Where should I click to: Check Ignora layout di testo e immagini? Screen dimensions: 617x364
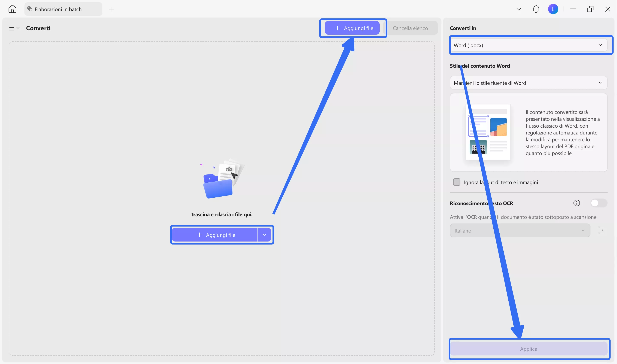click(x=457, y=182)
